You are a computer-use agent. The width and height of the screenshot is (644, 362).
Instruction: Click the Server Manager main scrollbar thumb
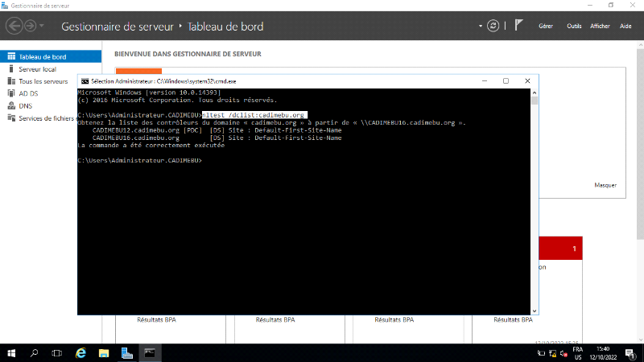tap(640, 145)
